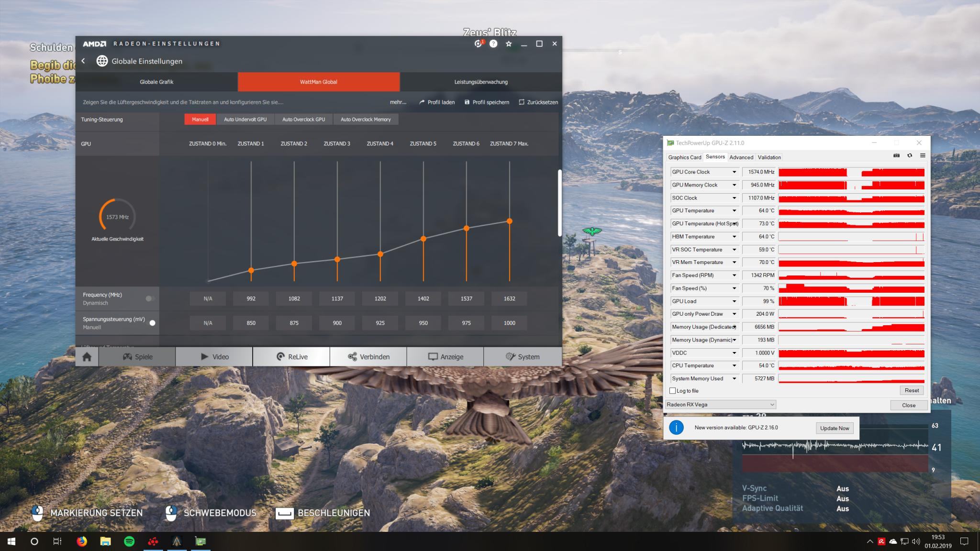Viewport: 980px width, 551px height.
Task: Open HBM Temperature sensor dropdown
Action: (734, 237)
